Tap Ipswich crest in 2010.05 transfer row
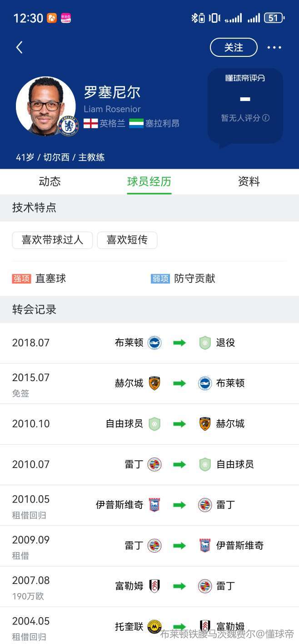This screenshot has height=644, width=299. click(154, 505)
